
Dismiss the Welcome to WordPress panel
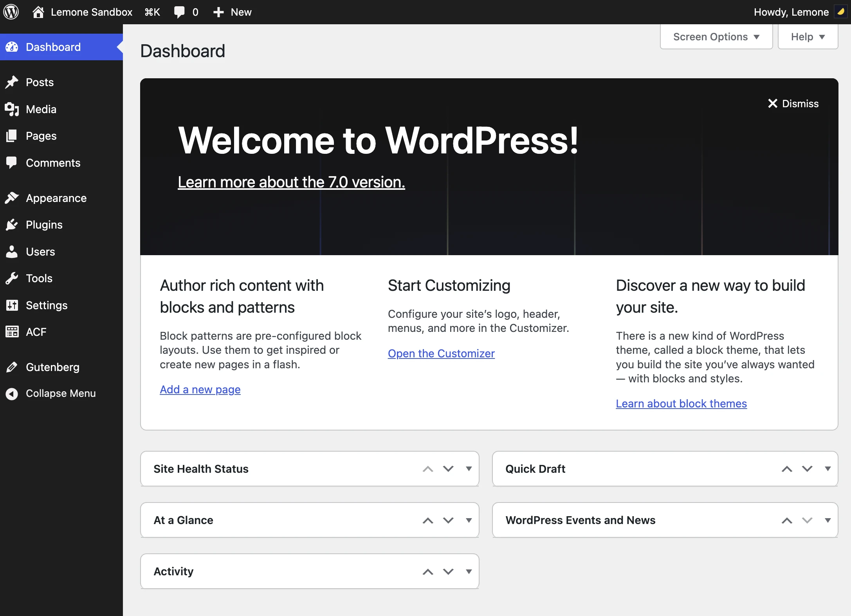(x=793, y=103)
